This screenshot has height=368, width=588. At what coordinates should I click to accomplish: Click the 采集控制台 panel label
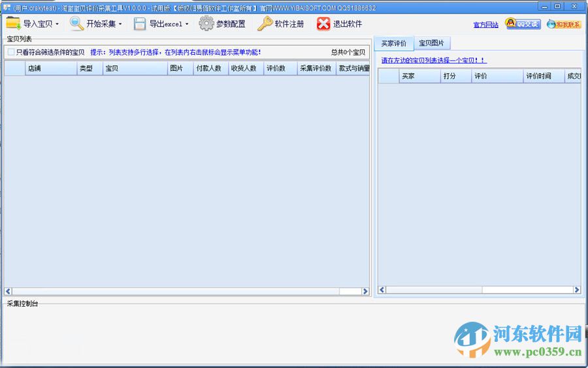point(22,303)
